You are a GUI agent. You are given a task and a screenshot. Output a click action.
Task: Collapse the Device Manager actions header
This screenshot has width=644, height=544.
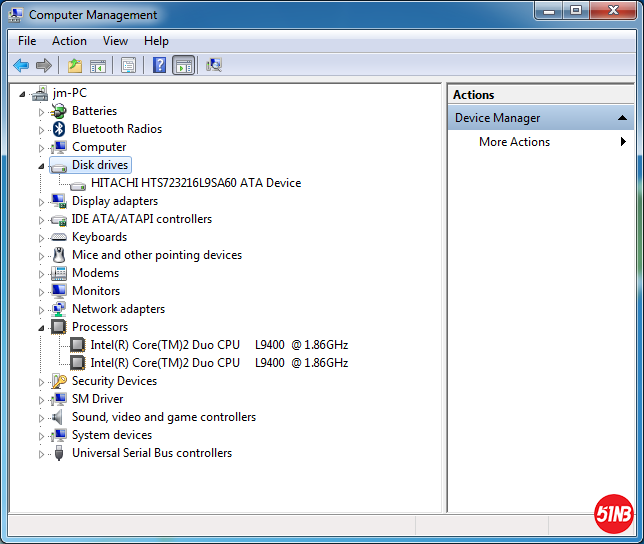(622, 118)
